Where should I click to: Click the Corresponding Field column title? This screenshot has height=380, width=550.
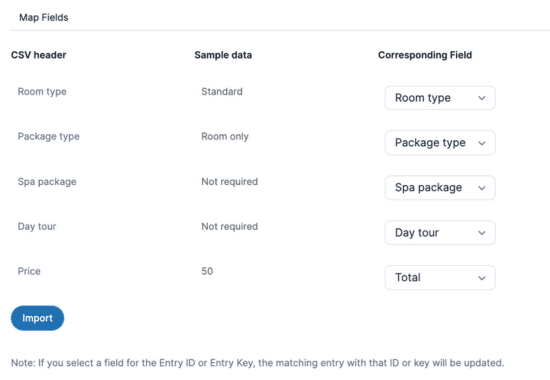pos(425,55)
